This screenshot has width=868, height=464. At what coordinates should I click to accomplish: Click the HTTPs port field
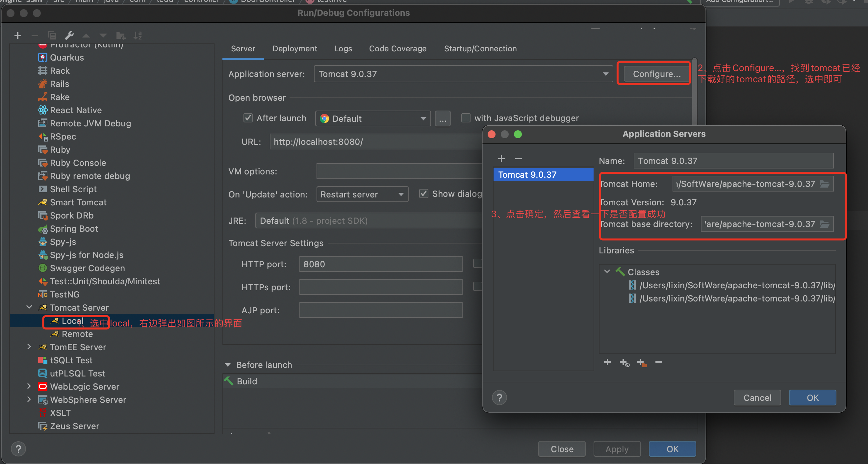pos(381,287)
